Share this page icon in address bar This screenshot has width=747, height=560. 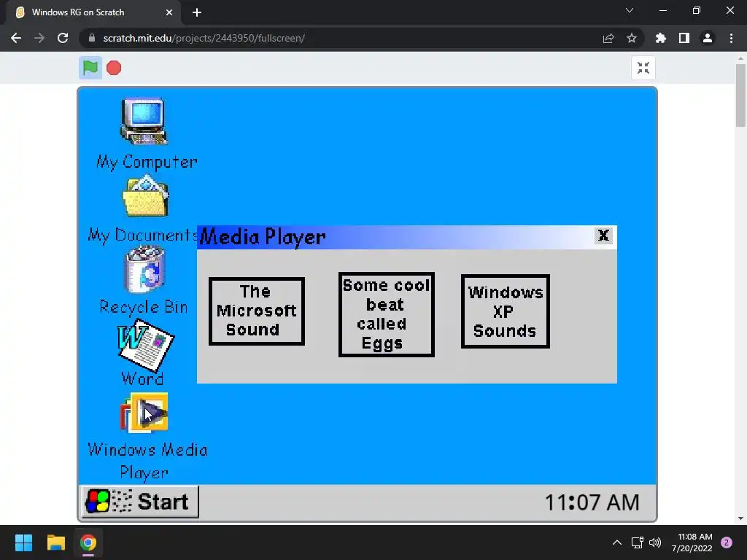(x=608, y=38)
